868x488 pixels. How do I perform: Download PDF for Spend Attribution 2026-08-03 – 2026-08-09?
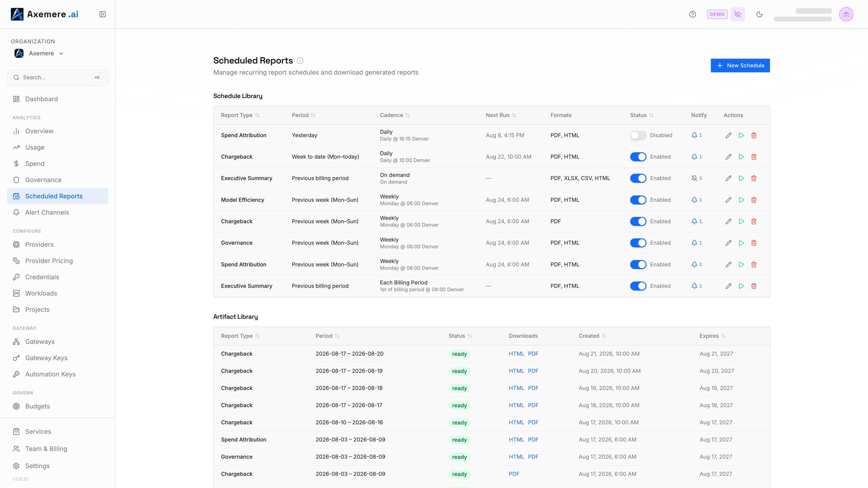point(533,440)
